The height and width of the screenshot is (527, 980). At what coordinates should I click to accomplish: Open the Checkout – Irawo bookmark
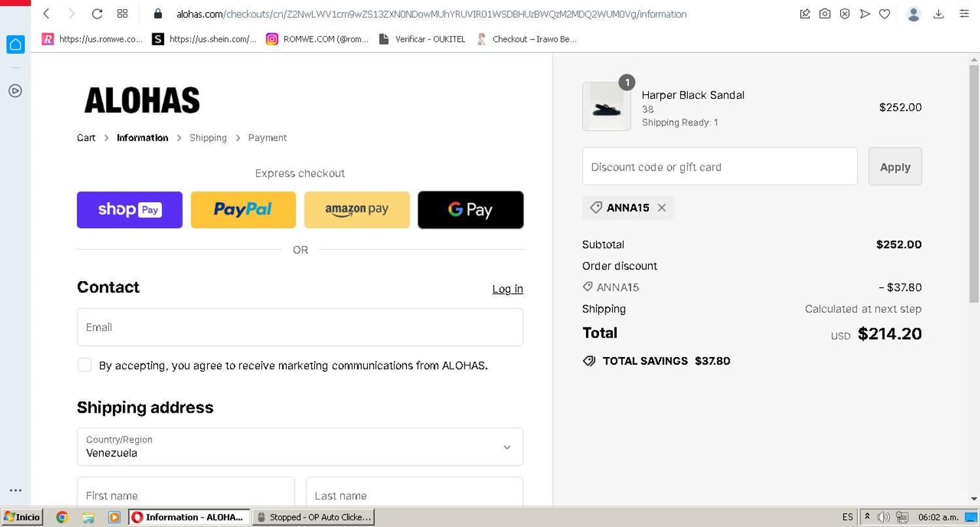click(527, 39)
